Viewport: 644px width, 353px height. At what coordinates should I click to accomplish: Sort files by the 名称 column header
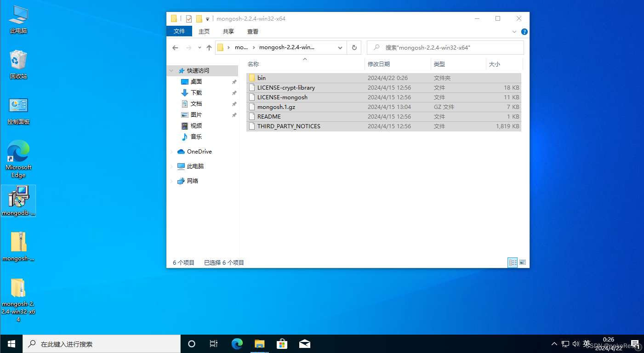tap(305, 64)
